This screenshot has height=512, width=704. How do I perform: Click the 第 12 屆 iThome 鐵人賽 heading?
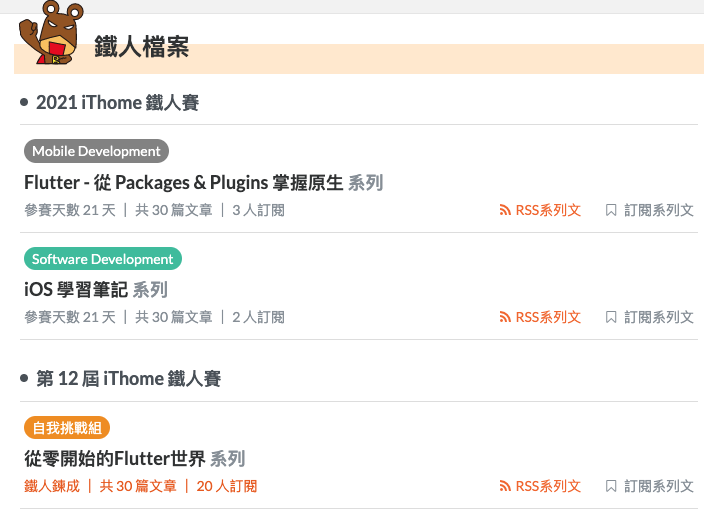coord(128,379)
